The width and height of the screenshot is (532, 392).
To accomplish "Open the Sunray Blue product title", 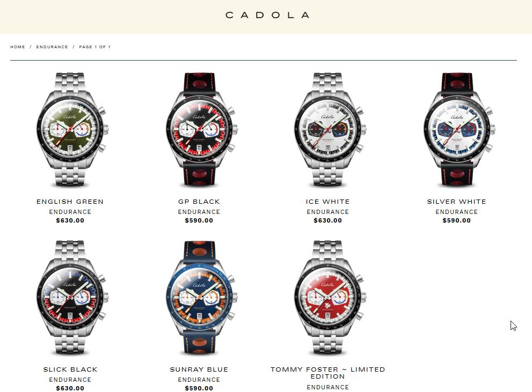I will (x=199, y=369).
